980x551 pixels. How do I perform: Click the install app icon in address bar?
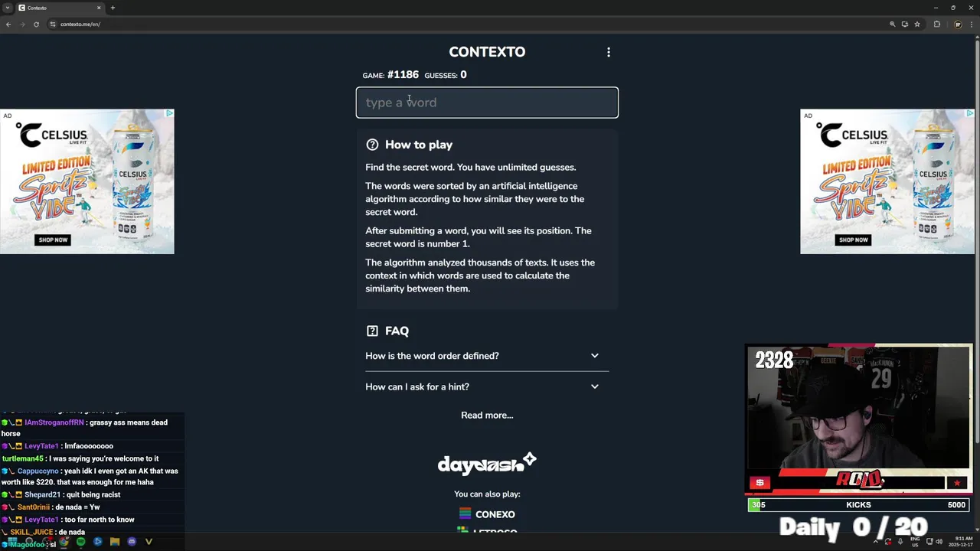coord(904,24)
